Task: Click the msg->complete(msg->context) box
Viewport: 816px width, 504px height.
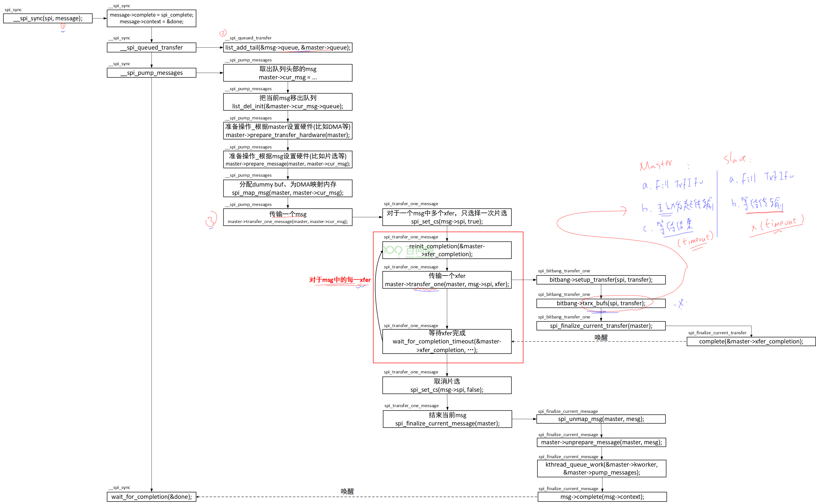Action: 602,497
